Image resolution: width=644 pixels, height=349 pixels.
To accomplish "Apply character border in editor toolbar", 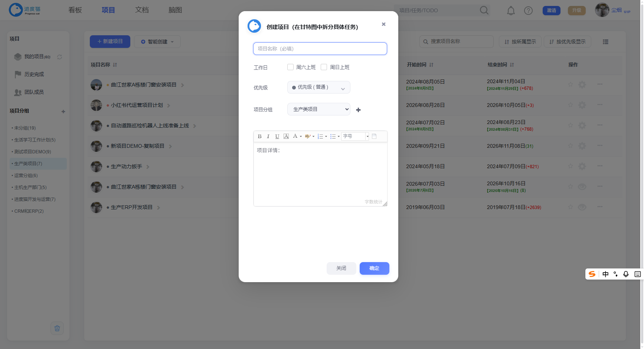I will (x=286, y=136).
